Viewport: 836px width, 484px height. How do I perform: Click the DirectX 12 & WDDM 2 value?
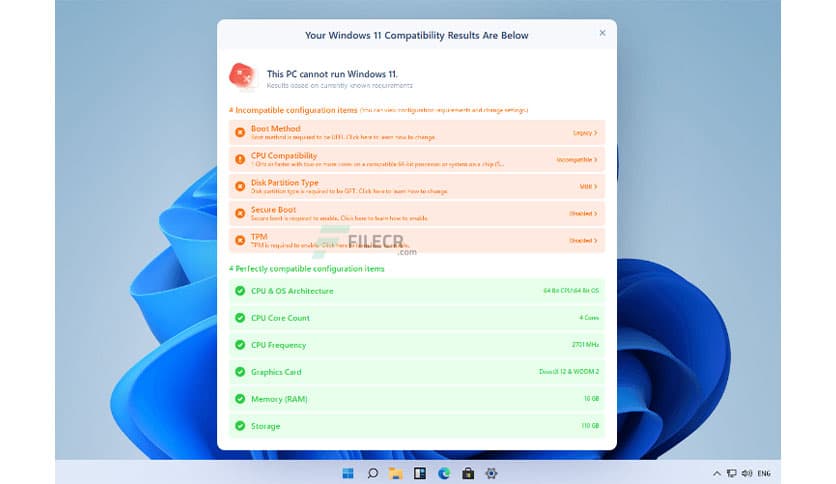569,372
